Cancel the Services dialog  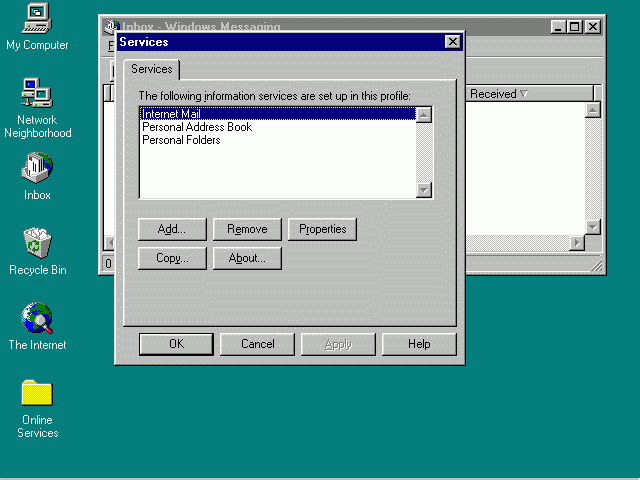click(x=257, y=344)
